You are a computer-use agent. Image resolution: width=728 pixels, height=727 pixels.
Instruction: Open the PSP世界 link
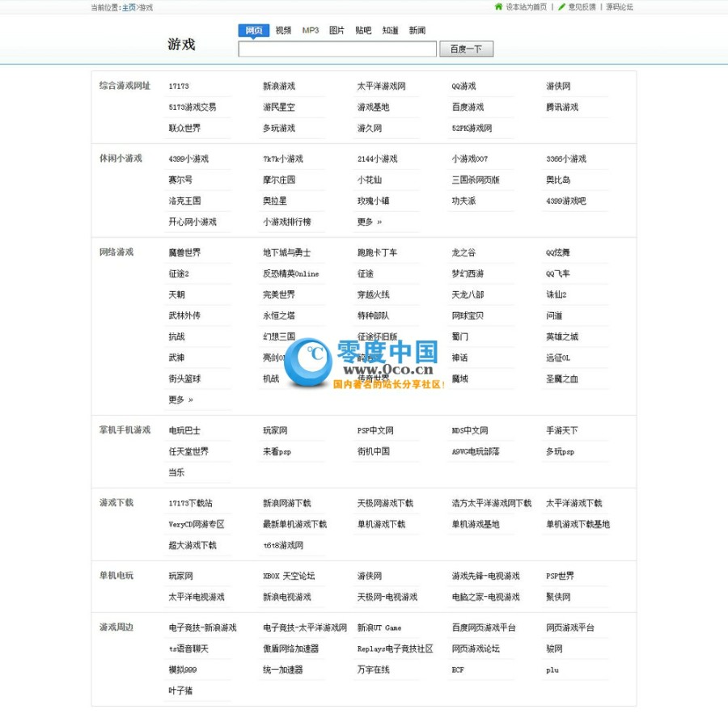pyautogui.click(x=561, y=576)
